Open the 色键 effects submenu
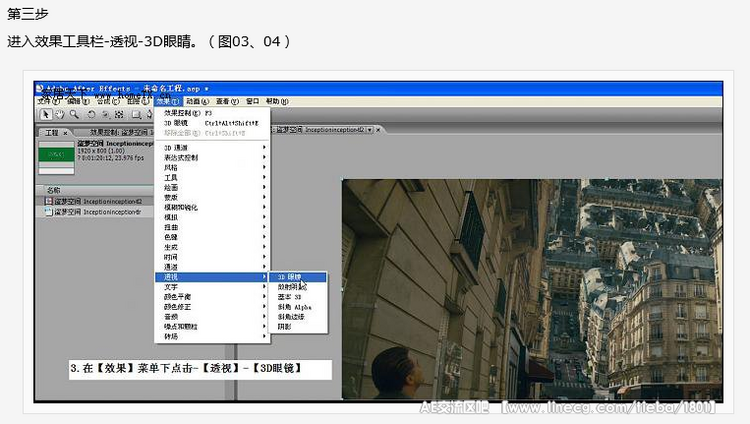 tap(212, 237)
